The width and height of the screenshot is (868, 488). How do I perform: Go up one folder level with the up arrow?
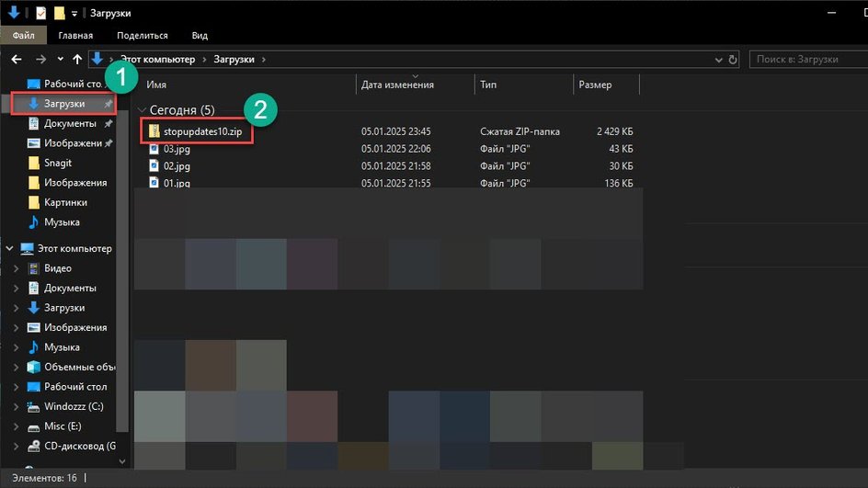coord(77,59)
